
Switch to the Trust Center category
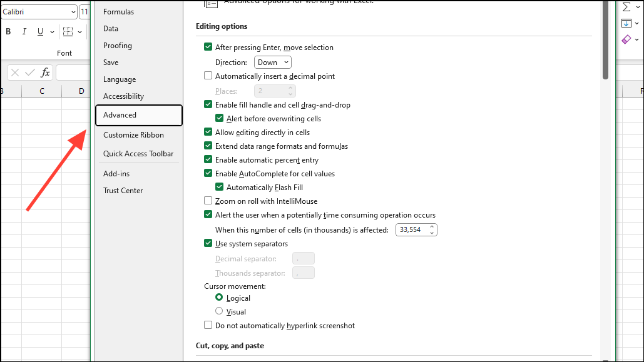(x=123, y=190)
